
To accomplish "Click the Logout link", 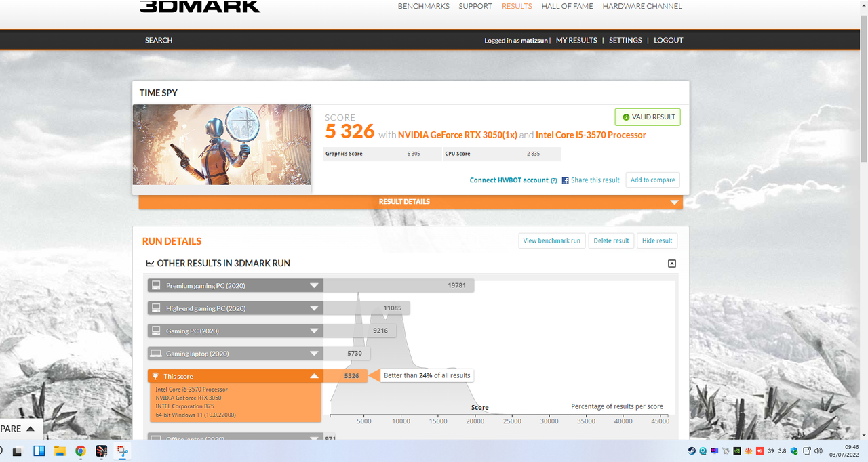I will (669, 40).
